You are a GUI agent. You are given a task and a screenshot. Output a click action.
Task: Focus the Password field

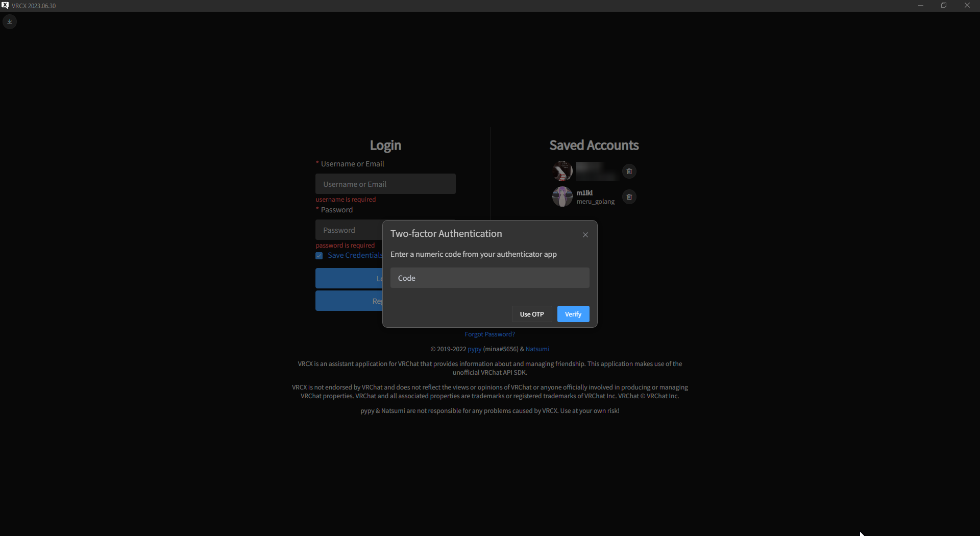[347, 230]
